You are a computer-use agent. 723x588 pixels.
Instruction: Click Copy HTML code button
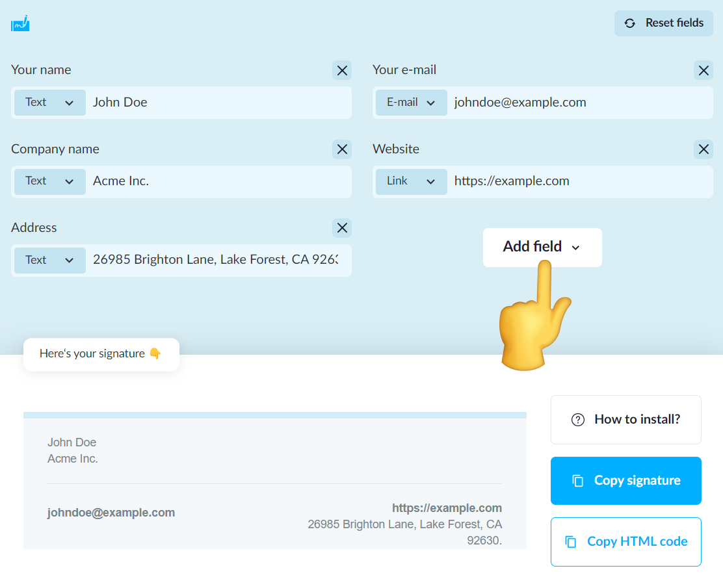tap(625, 542)
